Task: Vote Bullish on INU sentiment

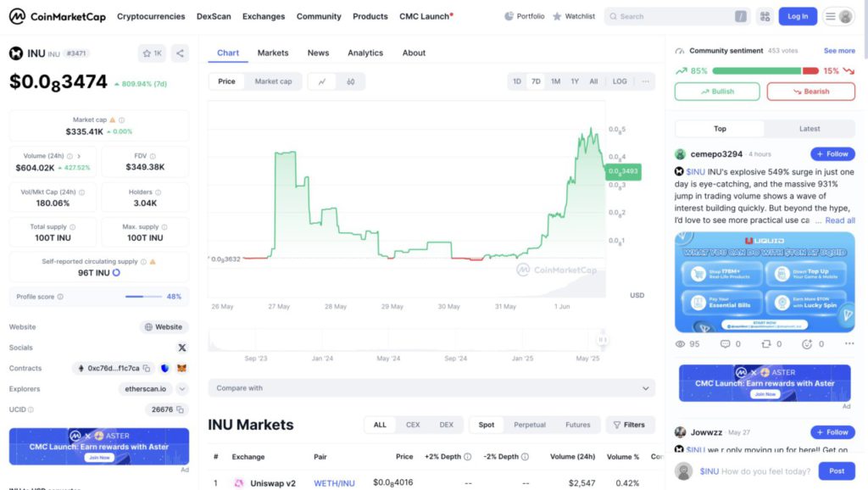Action: pos(717,92)
